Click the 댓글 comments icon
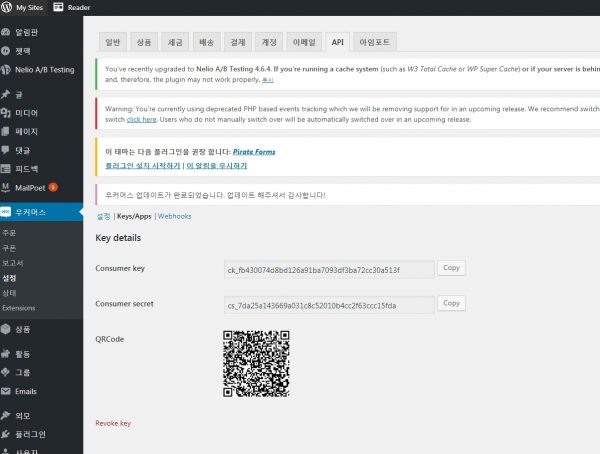 point(5,150)
